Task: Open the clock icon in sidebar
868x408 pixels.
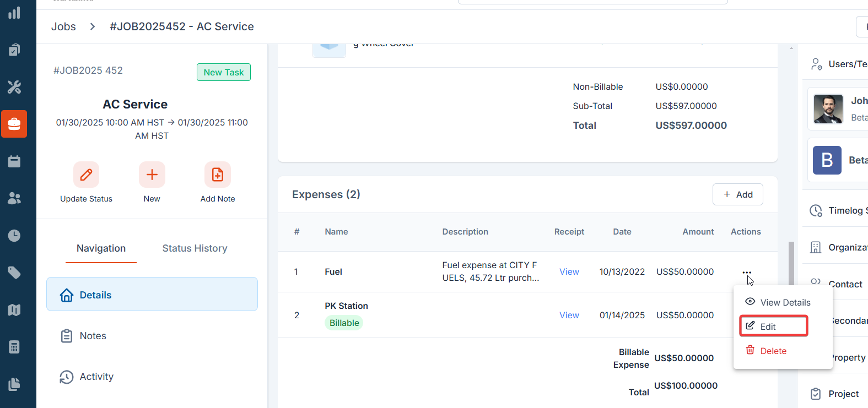Action: pyautogui.click(x=14, y=236)
